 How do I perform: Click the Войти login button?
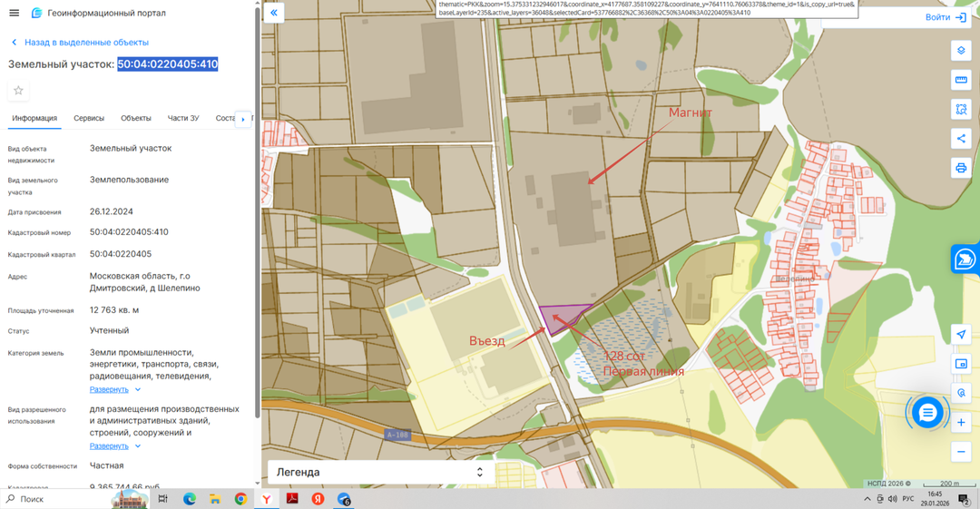(x=946, y=17)
